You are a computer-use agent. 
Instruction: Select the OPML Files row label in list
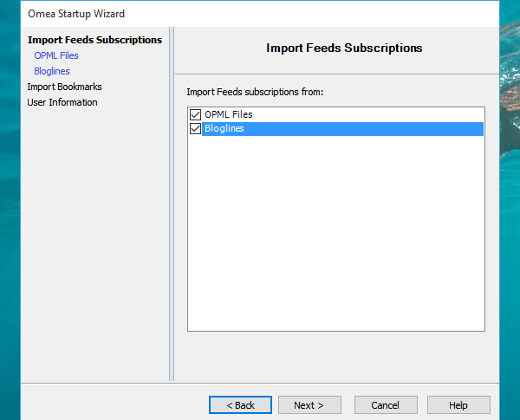tap(229, 114)
